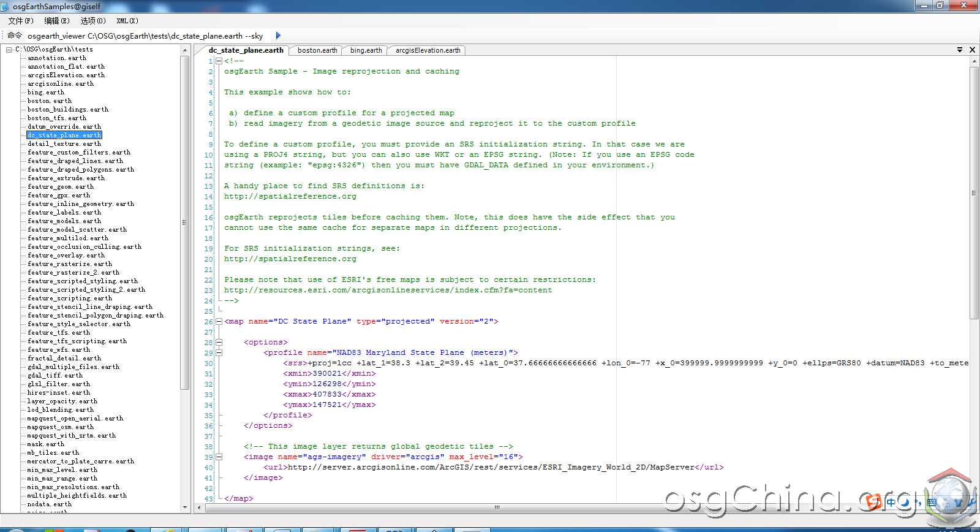
Task: Click the http://spatialreference.org text on line 14
Action: [x=290, y=196]
